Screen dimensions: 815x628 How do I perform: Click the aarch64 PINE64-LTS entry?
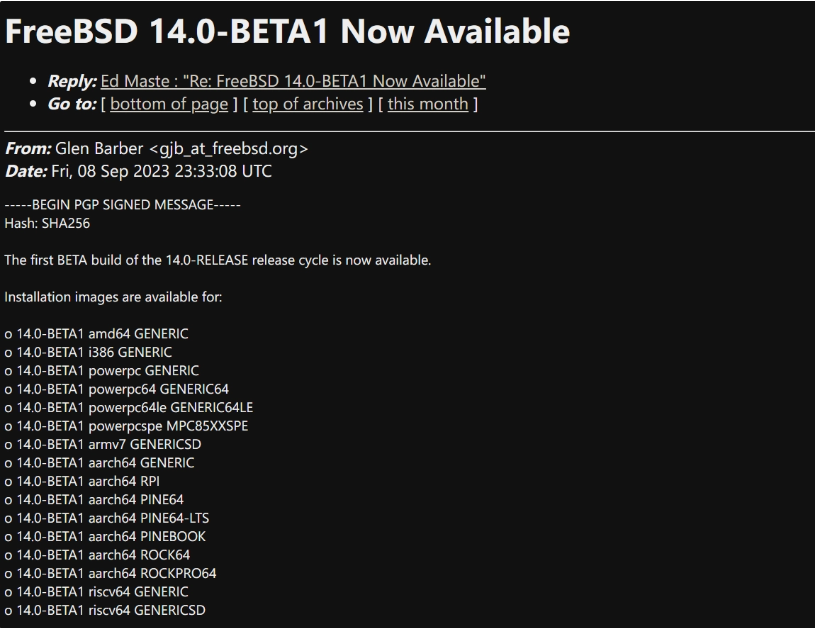[107, 518]
